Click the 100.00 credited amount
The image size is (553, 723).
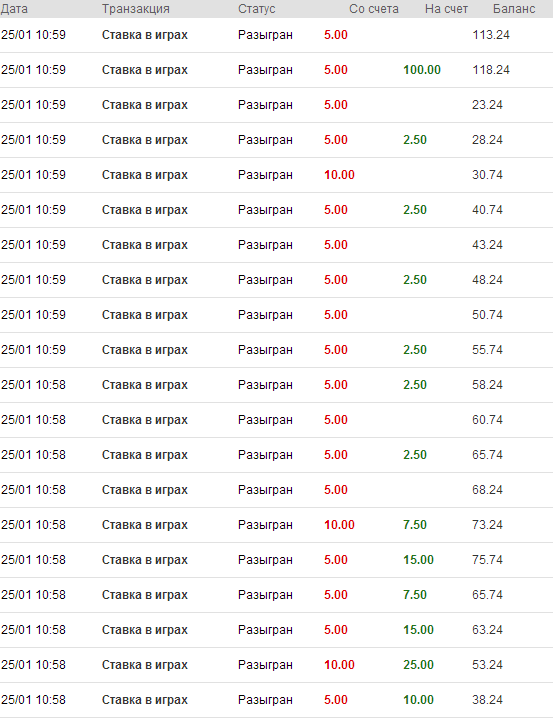coord(422,70)
